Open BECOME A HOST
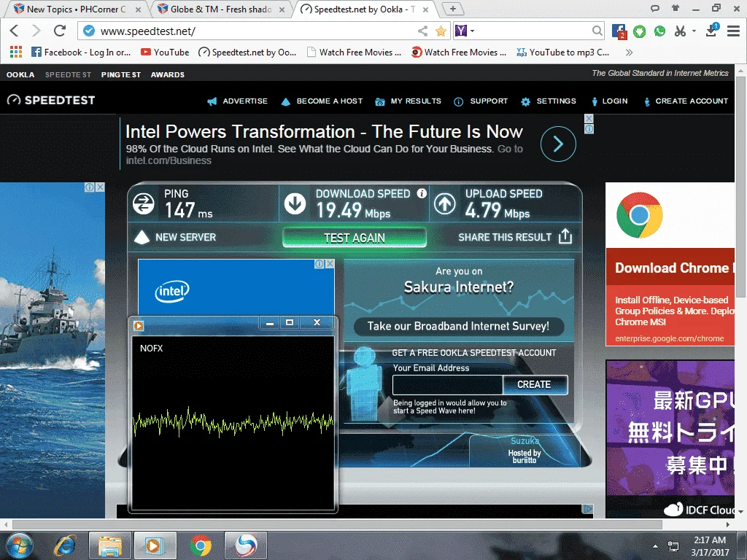The height and width of the screenshot is (560, 747). (322, 101)
